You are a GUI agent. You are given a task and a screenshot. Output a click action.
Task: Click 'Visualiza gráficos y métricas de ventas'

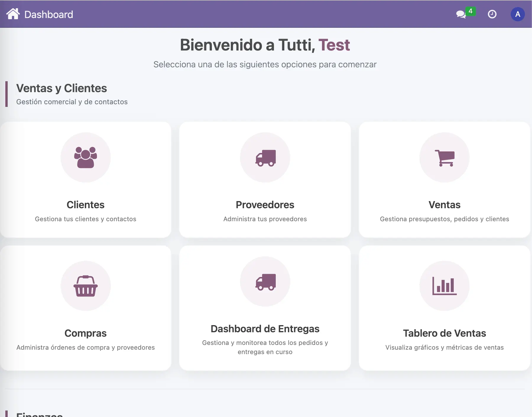[444, 348]
